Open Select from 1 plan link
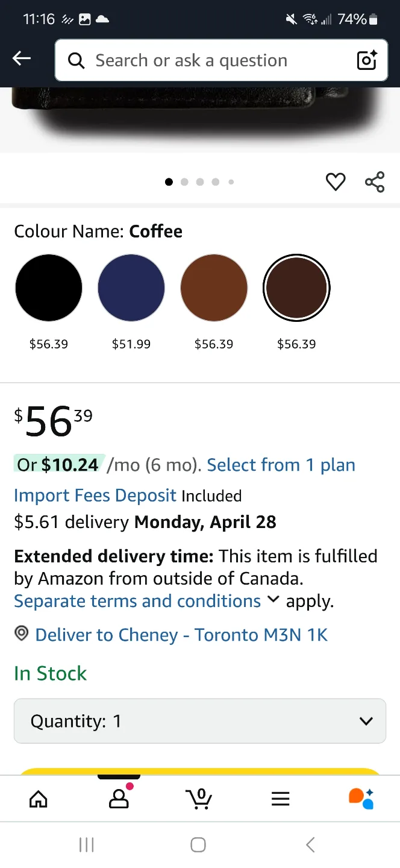This screenshot has width=400, height=868. coord(281,465)
